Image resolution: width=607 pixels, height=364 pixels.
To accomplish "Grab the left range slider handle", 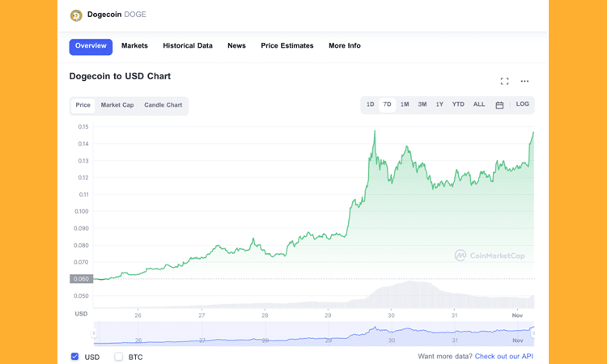I will point(94,333).
